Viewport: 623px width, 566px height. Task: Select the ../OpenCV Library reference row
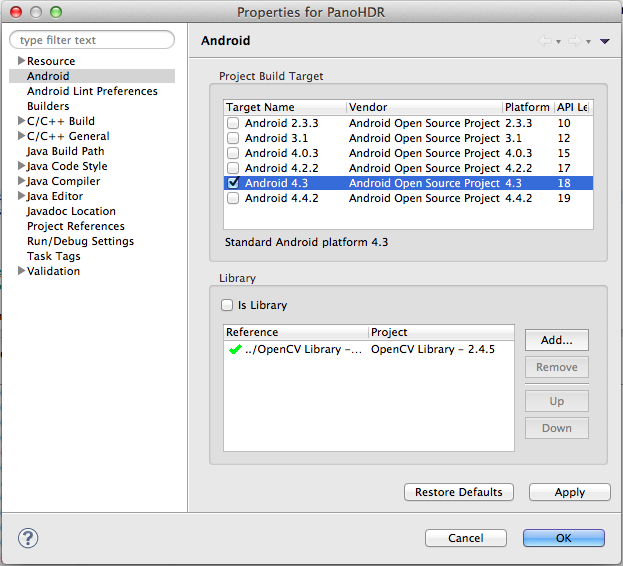coord(304,349)
